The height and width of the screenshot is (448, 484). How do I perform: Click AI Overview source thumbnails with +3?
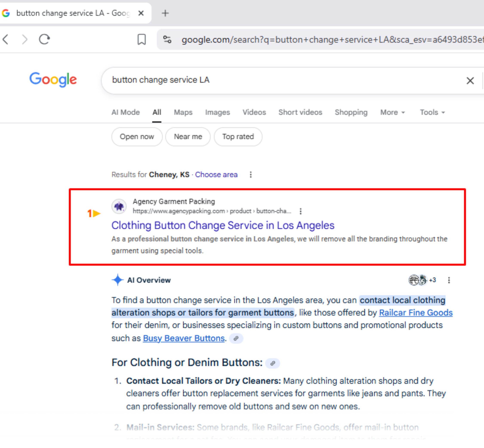tap(422, 280)
